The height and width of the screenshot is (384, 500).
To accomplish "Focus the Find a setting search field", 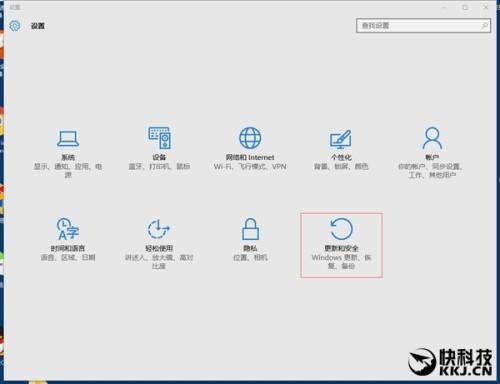I will [x=423, y=26].
